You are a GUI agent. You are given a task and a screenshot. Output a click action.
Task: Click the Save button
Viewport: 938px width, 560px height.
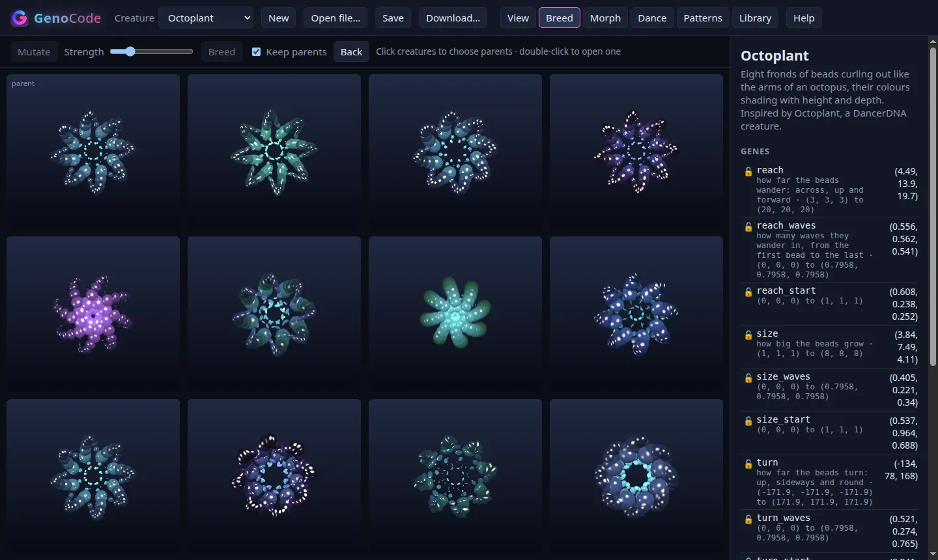coord(393,18)
